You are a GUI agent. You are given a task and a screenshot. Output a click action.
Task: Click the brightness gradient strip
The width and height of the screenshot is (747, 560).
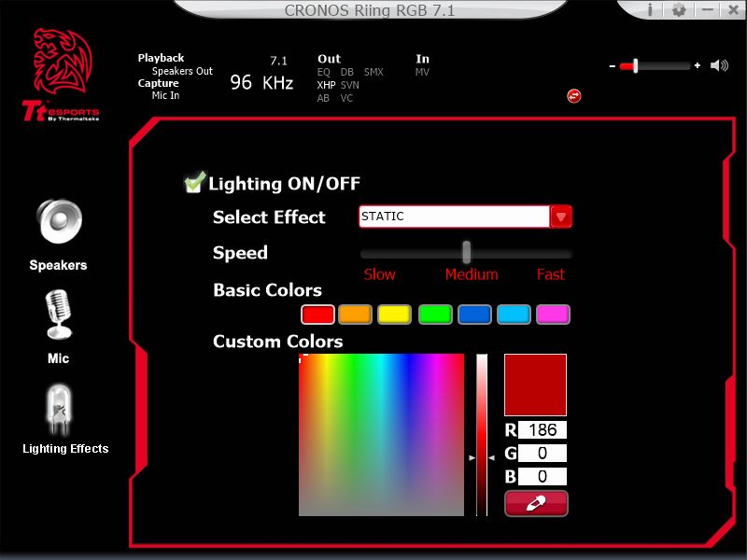482,435
